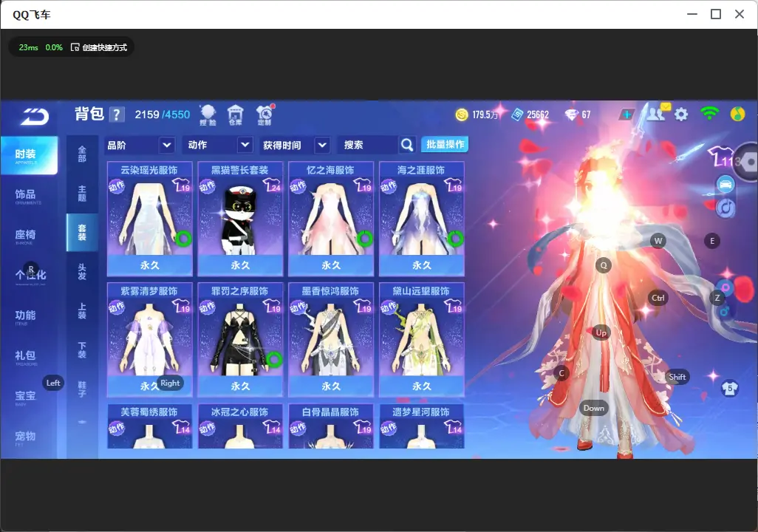The width and height of the screenshot is (758, 532).
Task: Select the 黛山远望服饰 outfit card
Action: click(x=422, y=339)
